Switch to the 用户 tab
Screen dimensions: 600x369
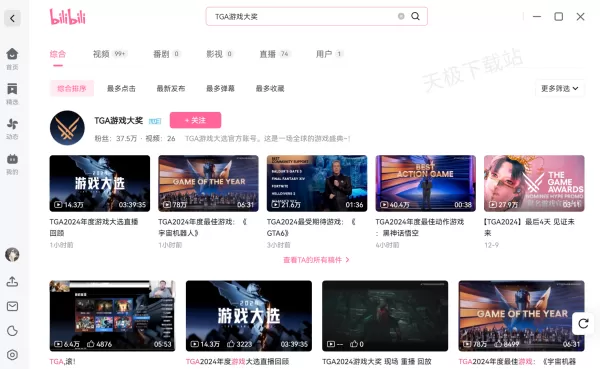(x=329, y=54)
